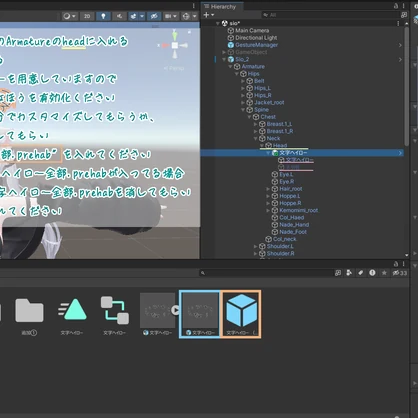This screenshot has height=418, width=418.
Task: Open the scene shading mode dropdown
Action: pyautogui.click(x=70, y=16)
